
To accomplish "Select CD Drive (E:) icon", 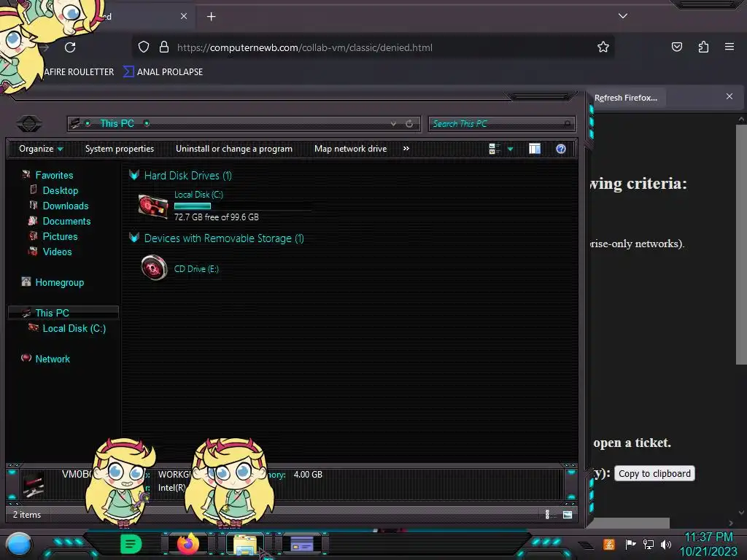I will [154, 268].
